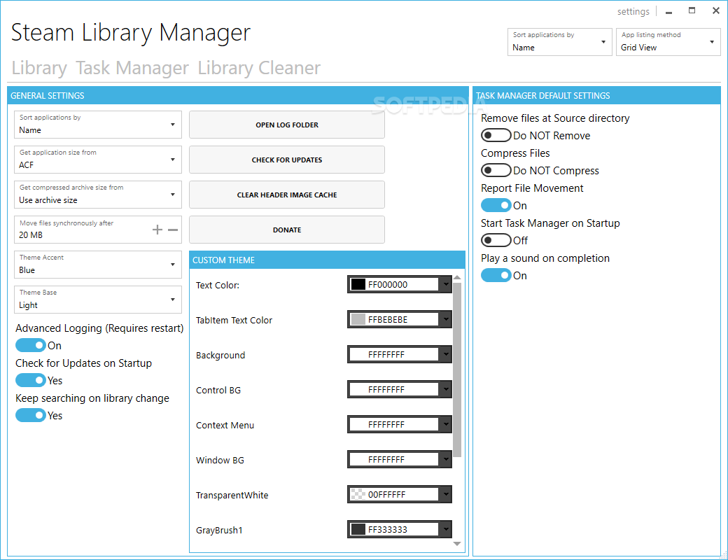Expand Background color picker arrow
This screenshot has width=728, height=560.
[446, 354]
